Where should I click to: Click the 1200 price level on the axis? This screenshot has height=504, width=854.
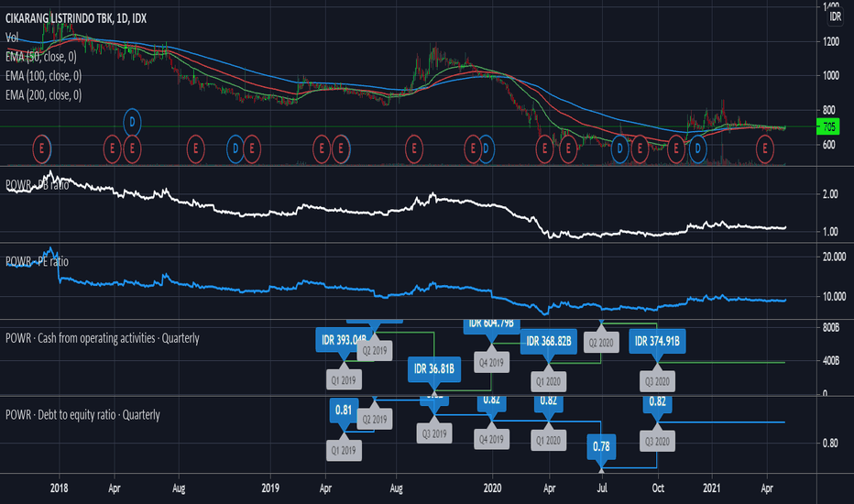[830, 41]
